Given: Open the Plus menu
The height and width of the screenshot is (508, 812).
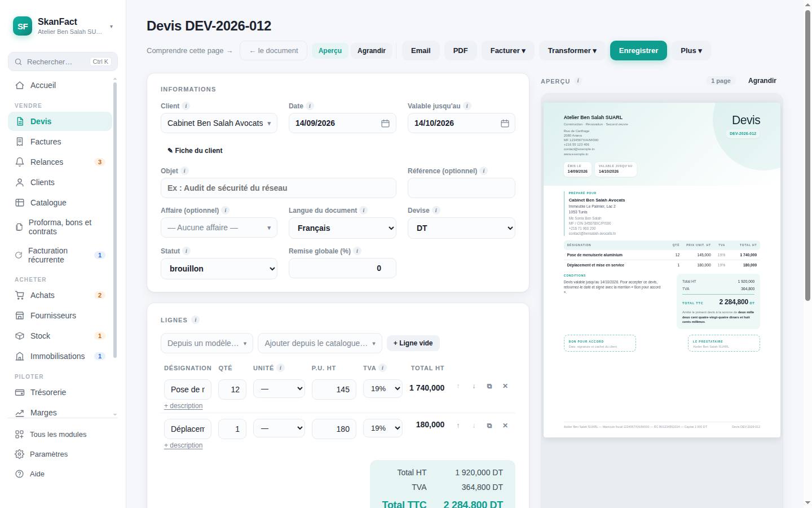Looking at the screenshot, I should point(691,51).
